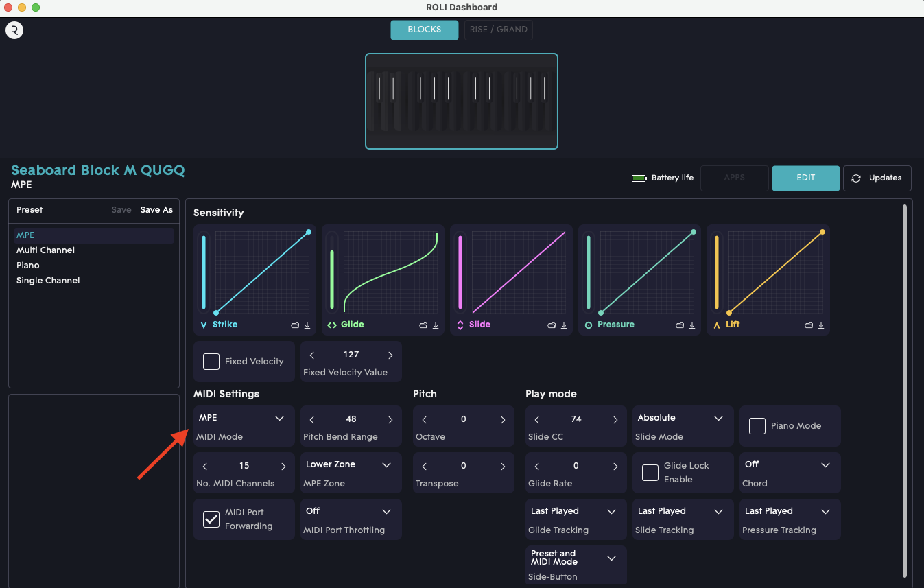This screenshot has height=588, width=924.
Task: Save the Strike curve (download icon)
Action: [307, 325]
